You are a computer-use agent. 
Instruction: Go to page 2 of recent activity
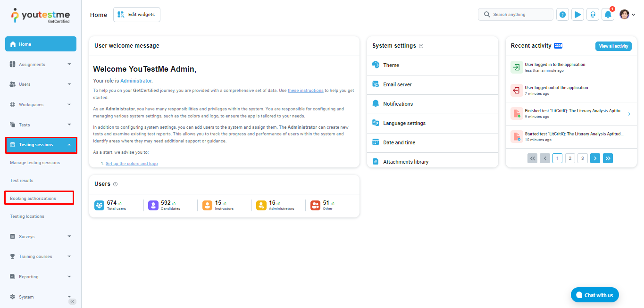(570, 158)
